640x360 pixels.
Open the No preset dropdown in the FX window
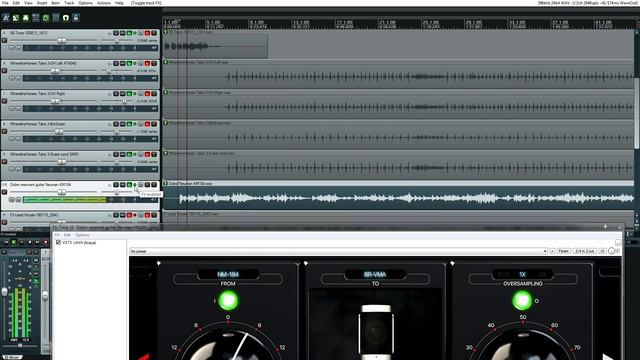[338, 251]
